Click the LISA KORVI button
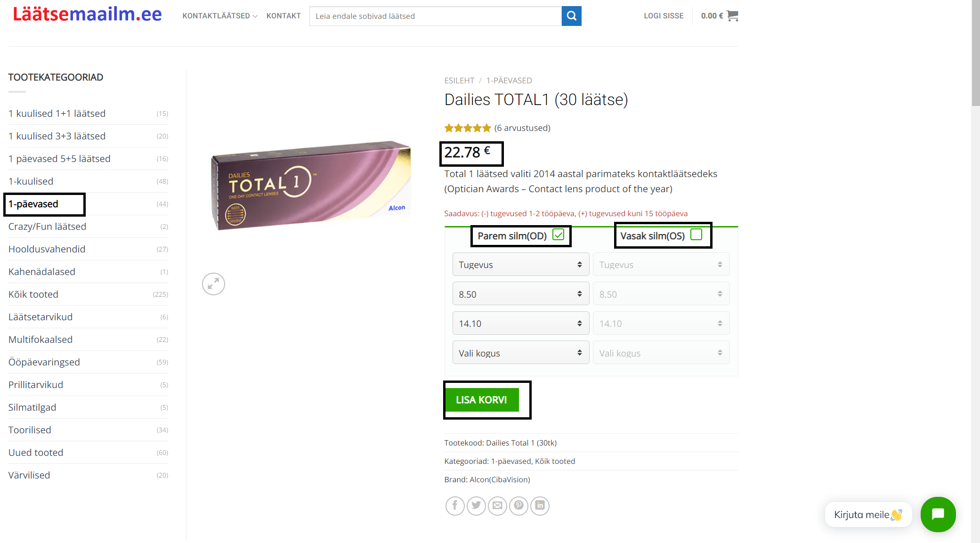The height and width of the screenshot is (543, 980). 481,400
